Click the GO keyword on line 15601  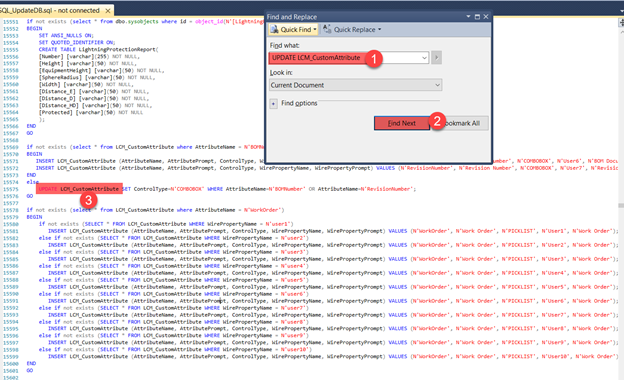tap(30, 370)
